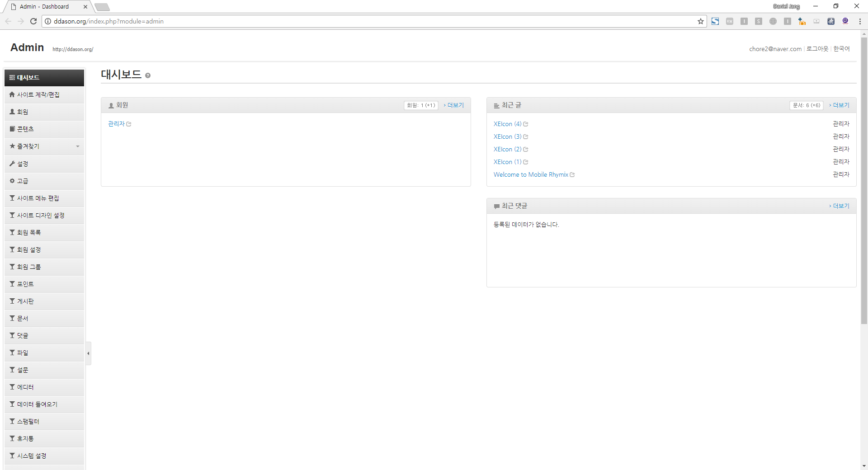Click the site information icon in URL bar
The height and width of the screenshot is (470, 868).
pyautogui.click(x=48, y=21)
